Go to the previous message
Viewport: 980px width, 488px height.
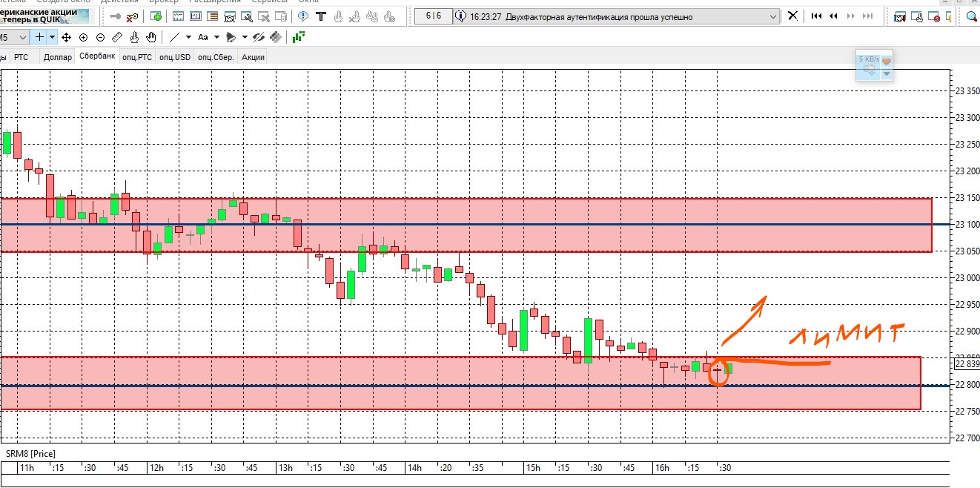(x=833, y=16)
